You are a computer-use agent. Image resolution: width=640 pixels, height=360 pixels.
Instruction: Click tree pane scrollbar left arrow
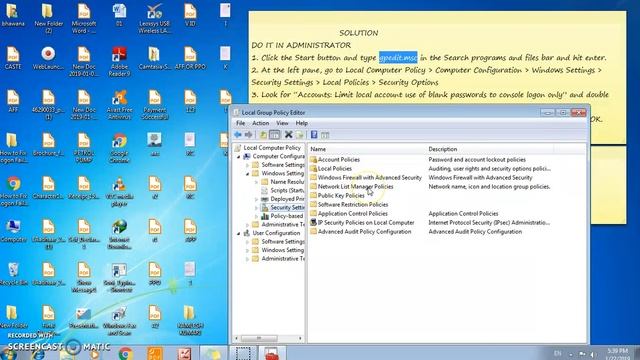click(236, 338)
